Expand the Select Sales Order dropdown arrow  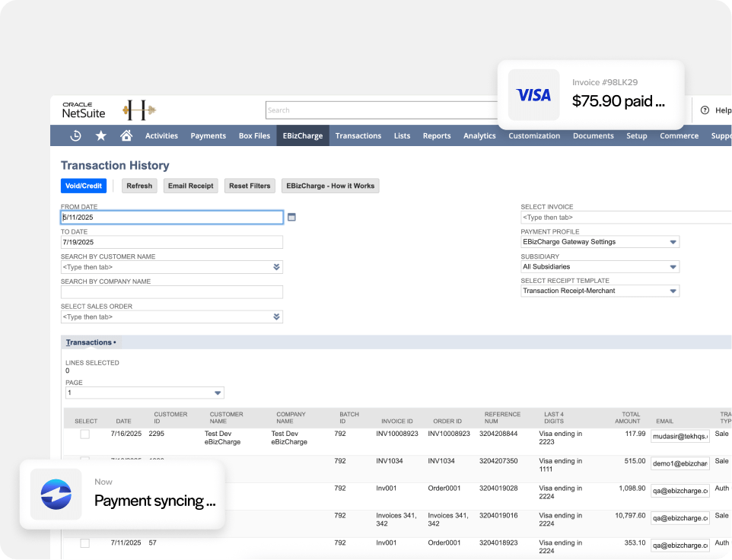coord(276,317)
